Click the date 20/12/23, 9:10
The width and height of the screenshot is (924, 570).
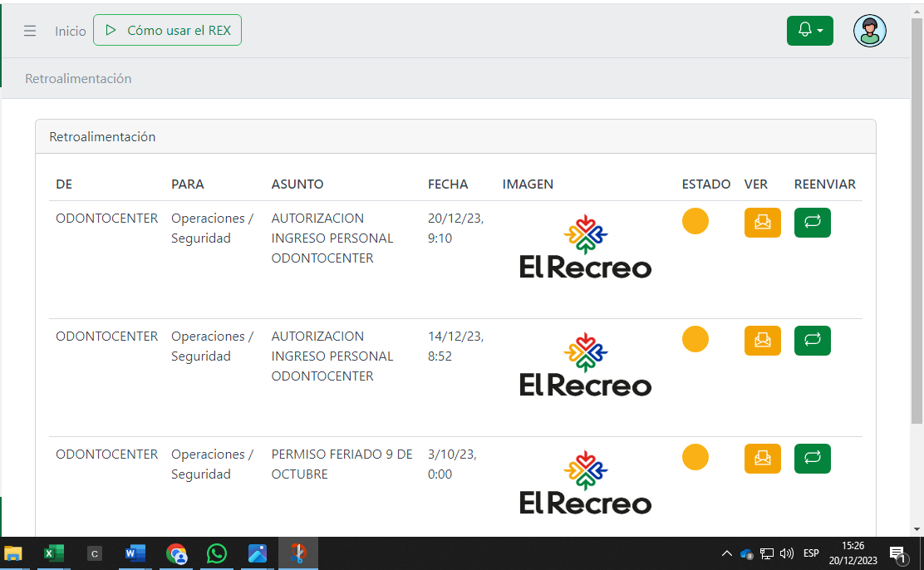[x=455, y=228]
